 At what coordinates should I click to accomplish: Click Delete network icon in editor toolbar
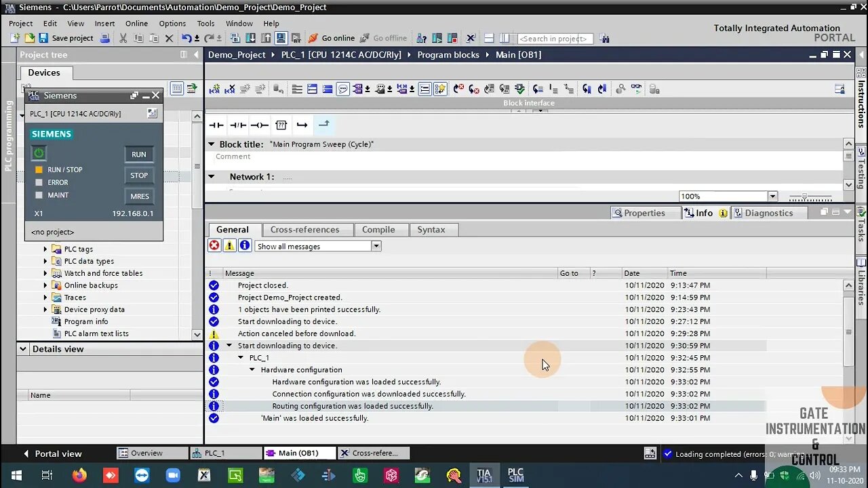[230, 89]
